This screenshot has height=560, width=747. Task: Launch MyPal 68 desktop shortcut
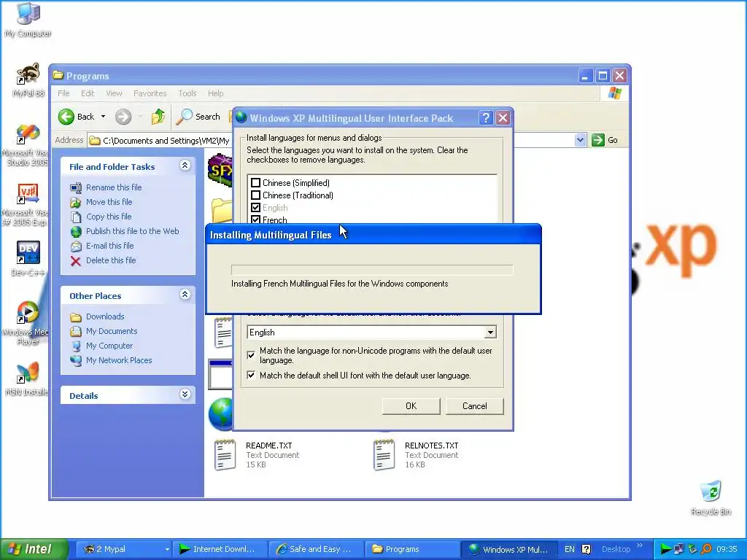28,80
